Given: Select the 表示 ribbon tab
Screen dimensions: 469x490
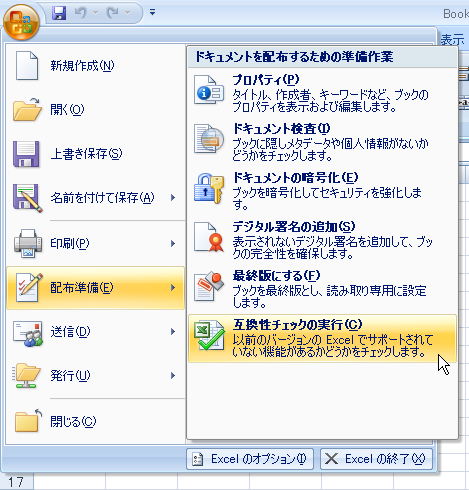Looking at the screenshot, I should click(452, 40).
